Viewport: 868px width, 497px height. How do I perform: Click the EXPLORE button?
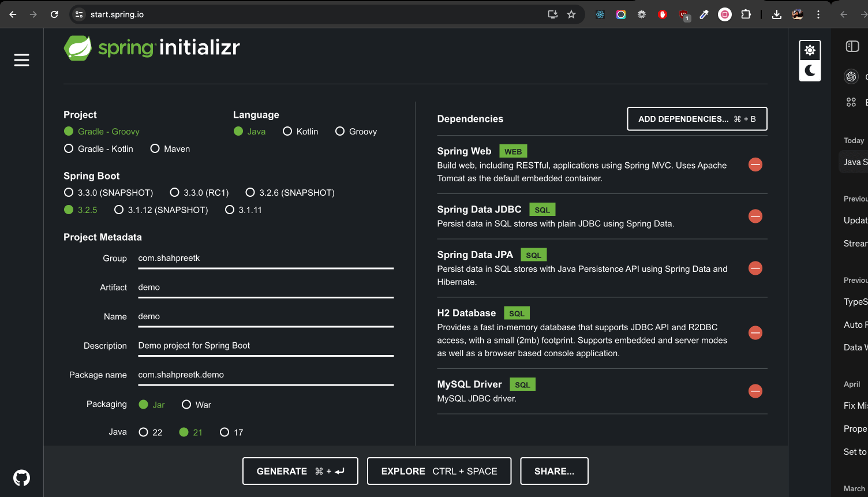coord(439,471)
